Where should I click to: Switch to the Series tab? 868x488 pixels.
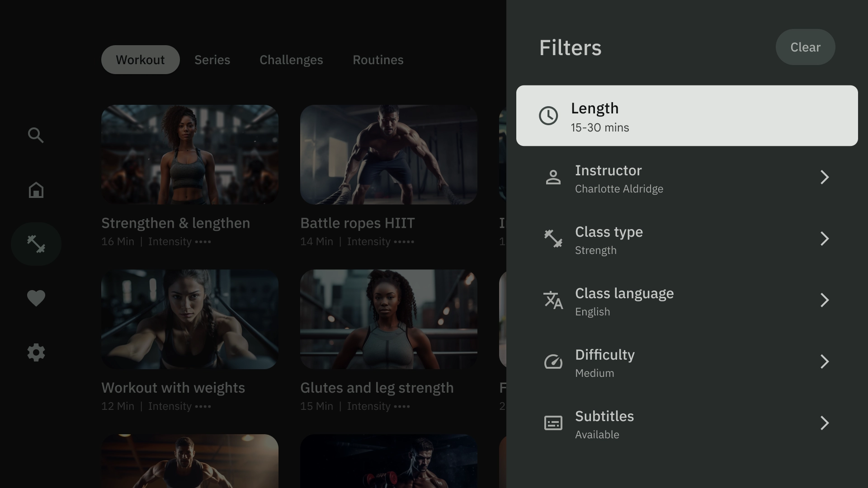click(x=212, y=60)
